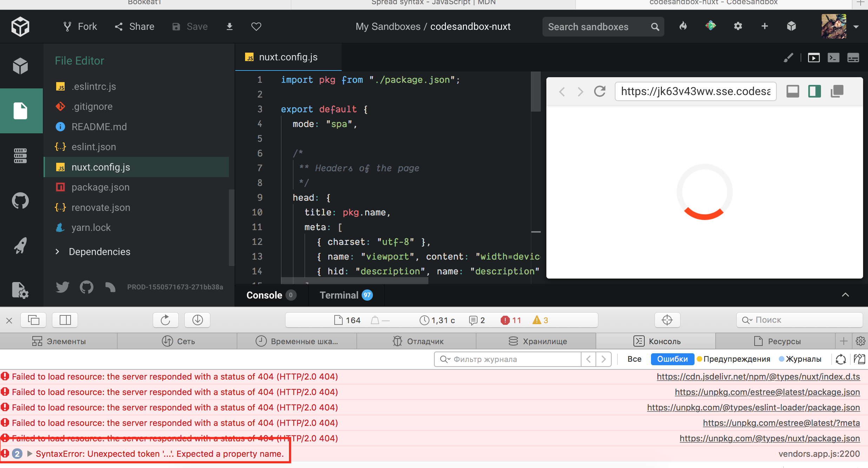Image resolution: width=868 pixels, height=468 pixels.
Task: Click the editor vertical scrollbar thumb
Action: 535,92
